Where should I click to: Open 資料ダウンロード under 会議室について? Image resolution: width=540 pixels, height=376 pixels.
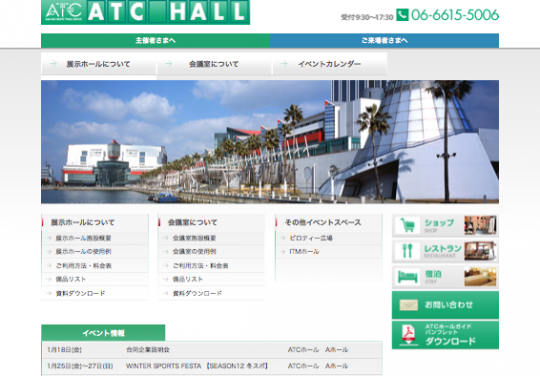pyautogui.click(x=197, y=293)
